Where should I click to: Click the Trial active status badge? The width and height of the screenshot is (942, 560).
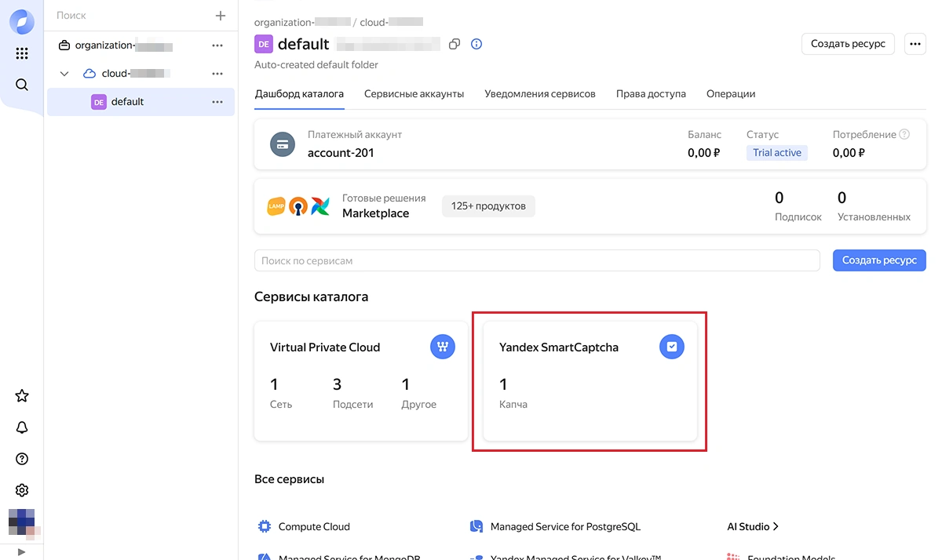(777, 153)
